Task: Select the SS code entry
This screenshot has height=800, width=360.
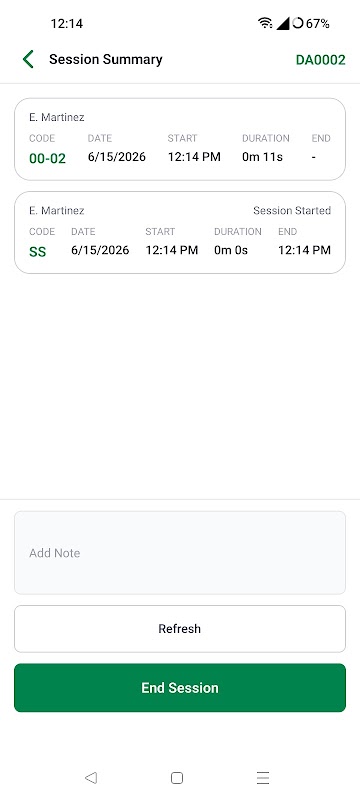Action: tap(38, 252)
